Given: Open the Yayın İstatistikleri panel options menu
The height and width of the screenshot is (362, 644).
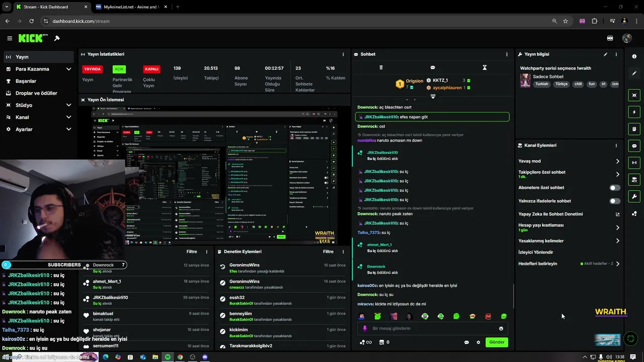Looking at the screenshot, I should [343, 54].
